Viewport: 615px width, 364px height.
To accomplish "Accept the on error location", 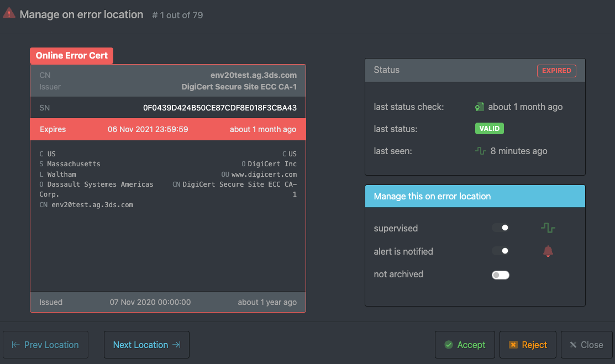I will point(465,344).
